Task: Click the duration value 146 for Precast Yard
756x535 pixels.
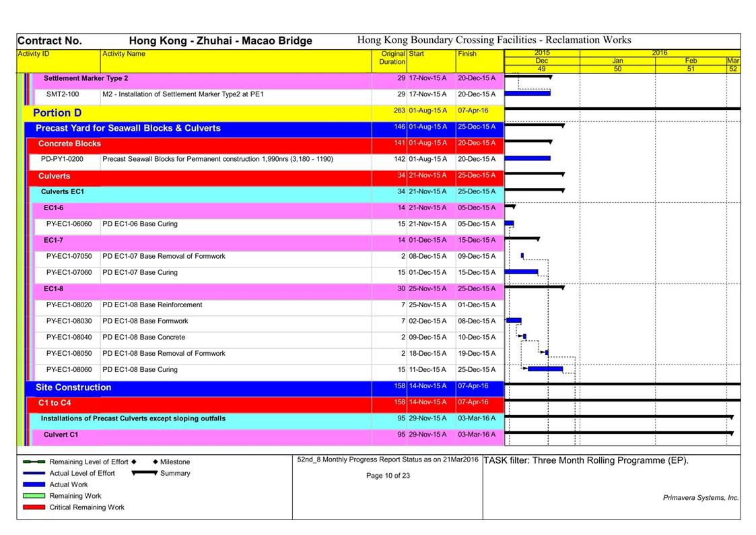Action: click(x=399, y=127)
